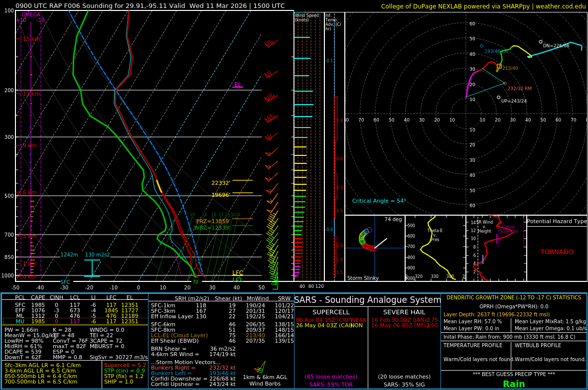Select the yellow 'LFC' marker near the surface
The width and height of the screenshot is (588, 390).
coord(237,273)
